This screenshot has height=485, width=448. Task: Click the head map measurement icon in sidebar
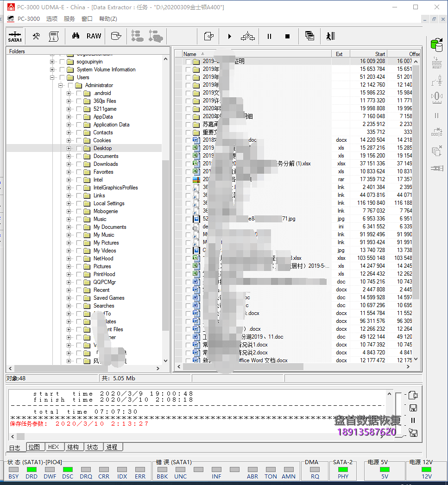coord(437,97)
